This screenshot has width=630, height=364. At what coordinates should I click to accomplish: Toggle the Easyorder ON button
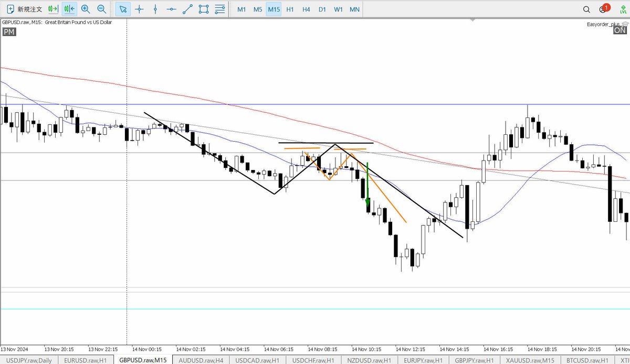point(620,30)
